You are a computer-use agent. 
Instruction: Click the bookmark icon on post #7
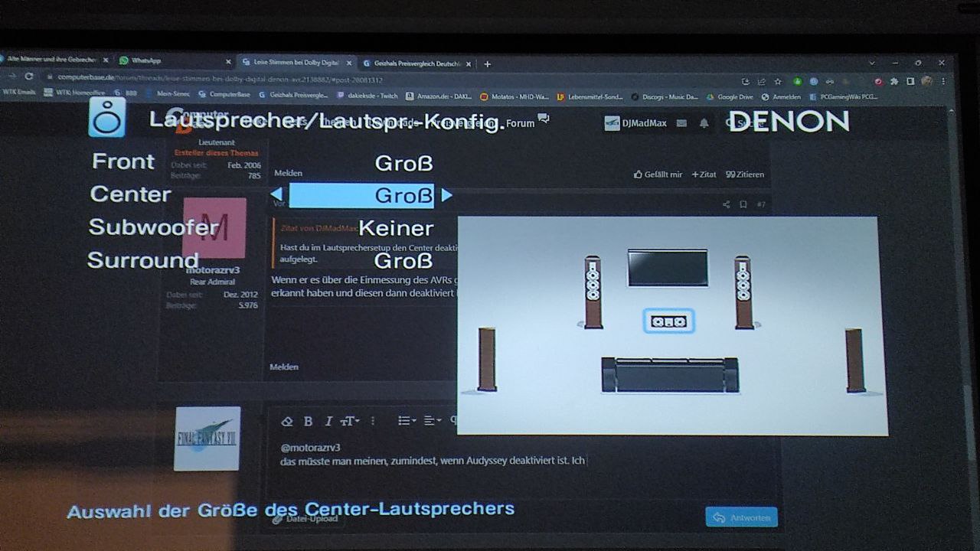point(743,204)
